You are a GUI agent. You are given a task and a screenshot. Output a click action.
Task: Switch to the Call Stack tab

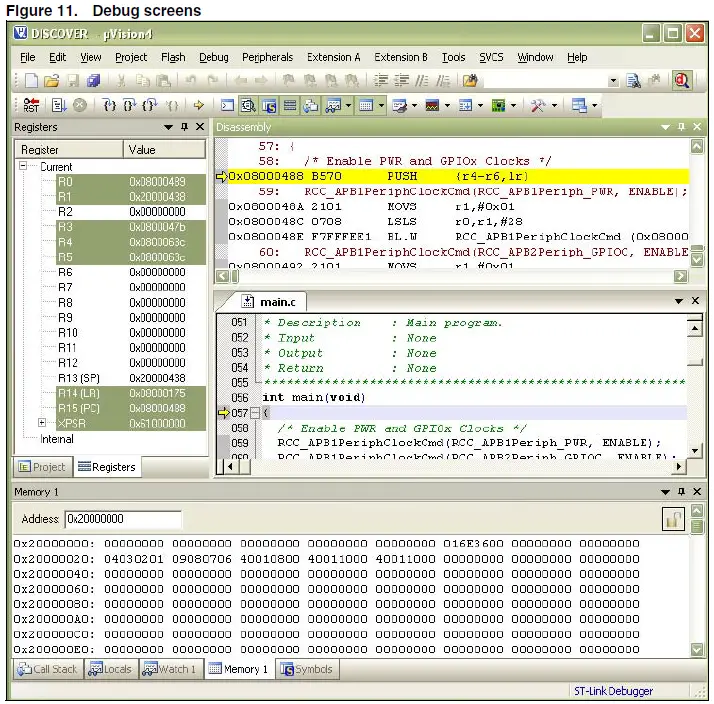[48, 669]
